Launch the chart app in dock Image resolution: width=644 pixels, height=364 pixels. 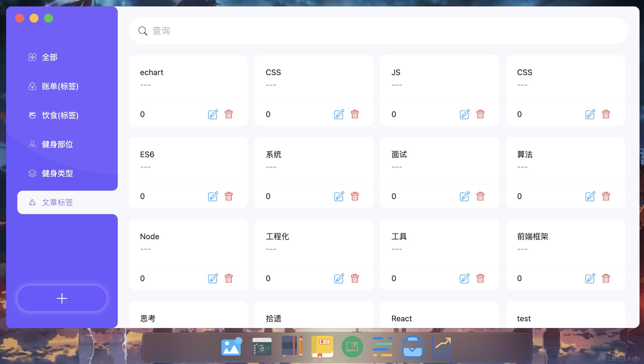(443, 347)
